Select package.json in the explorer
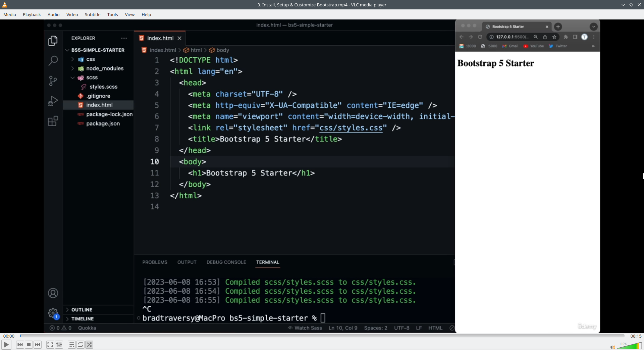The height and width of the screenshot is (350, 644). click(98, 123)
